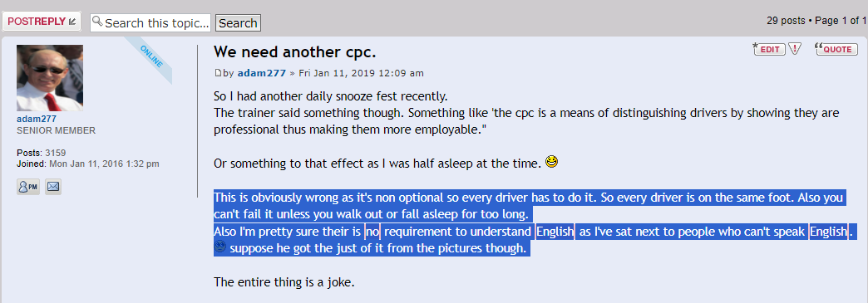Screen dimensions: 868x303
Task: Focus the 'Search this topic' input field
Action: (150, 22)
